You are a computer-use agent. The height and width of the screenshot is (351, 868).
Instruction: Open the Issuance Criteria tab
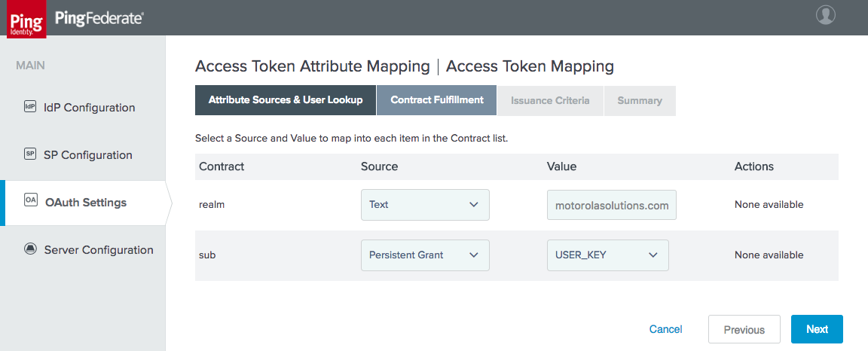(x=550, y=100)
